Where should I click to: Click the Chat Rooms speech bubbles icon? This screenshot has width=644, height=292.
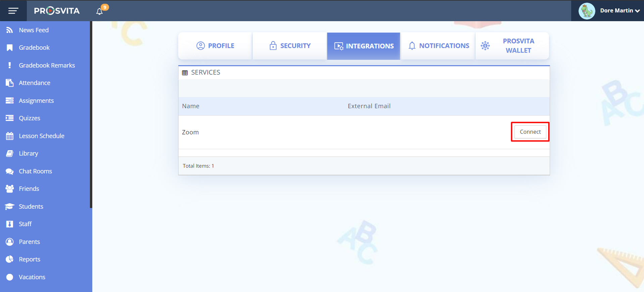point(10,171)
